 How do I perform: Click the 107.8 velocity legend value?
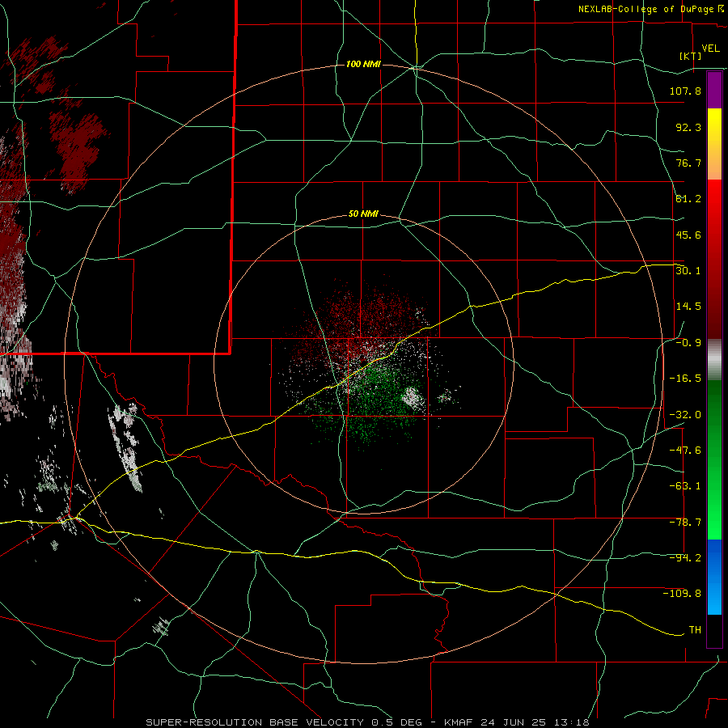(x=685, y=91)
